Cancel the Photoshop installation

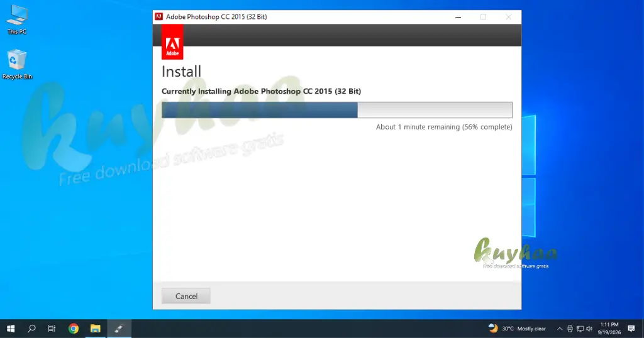186,296
